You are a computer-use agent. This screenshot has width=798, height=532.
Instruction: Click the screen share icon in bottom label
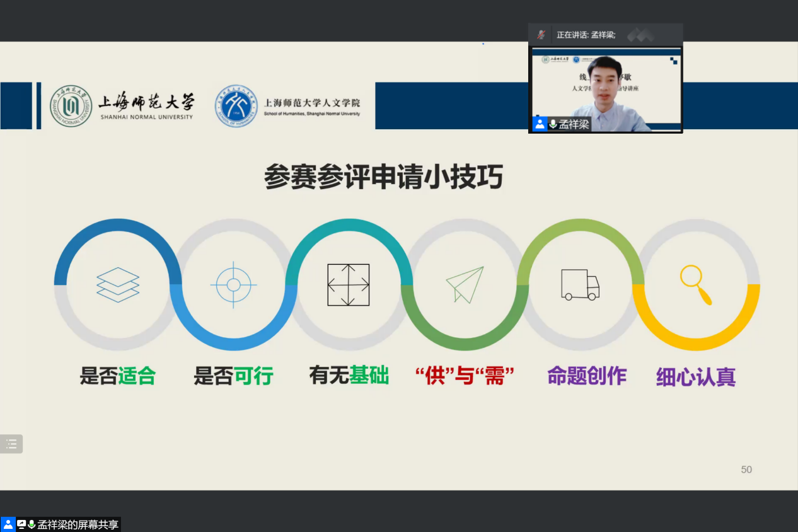[x=21, y=524]
